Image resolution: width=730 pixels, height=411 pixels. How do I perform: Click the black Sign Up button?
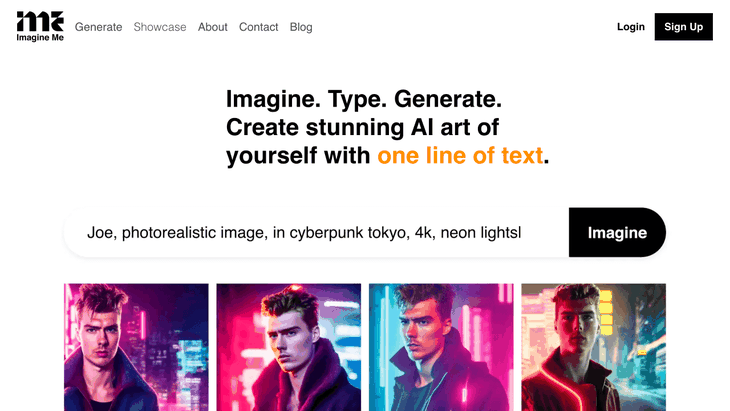pos(683,27)
